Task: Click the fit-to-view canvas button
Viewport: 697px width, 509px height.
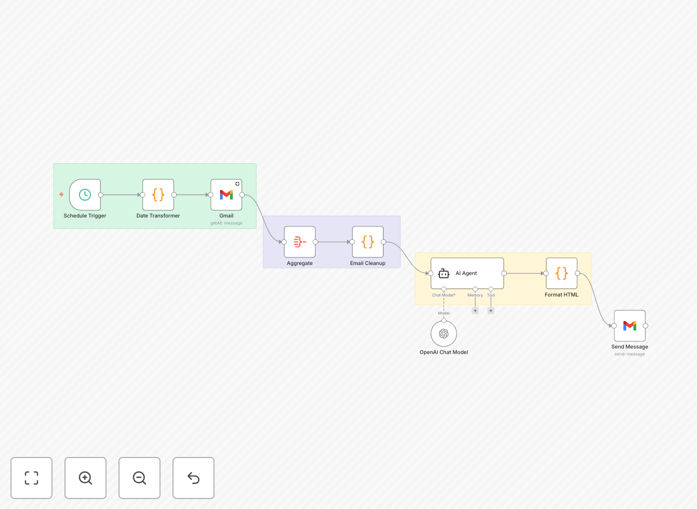Action: pos(32,478)
